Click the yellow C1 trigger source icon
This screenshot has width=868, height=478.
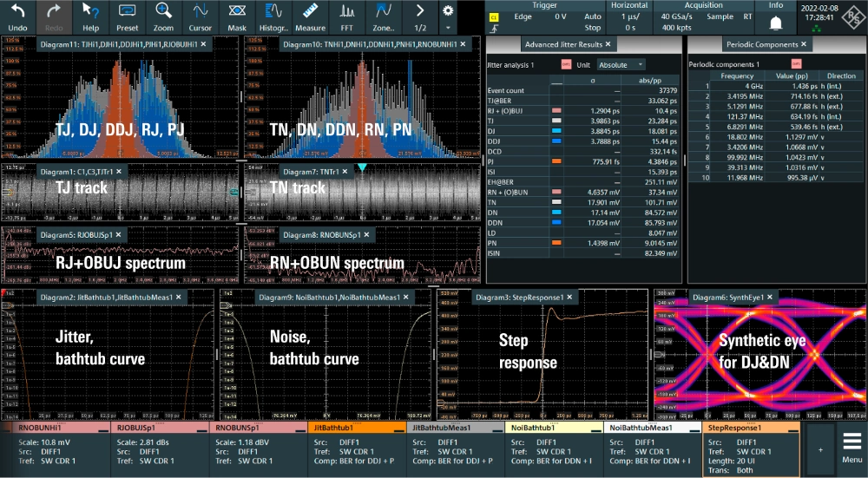pyautogui.click(x=494, y=17)
